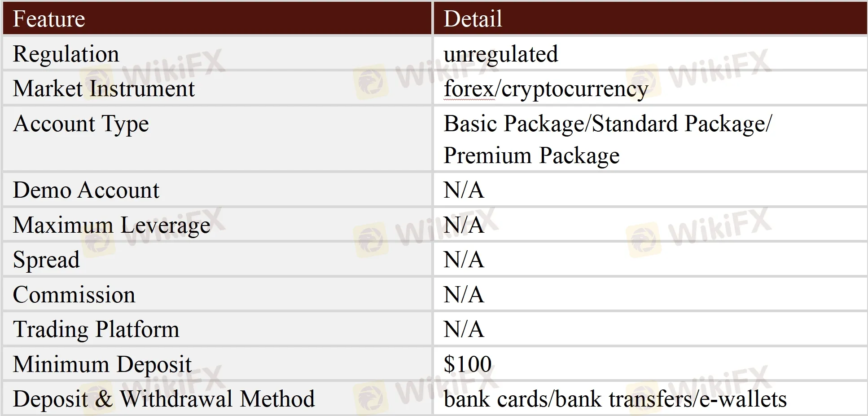Viewport: 868px width, 416px height.
Task: Select the Minimum Deposit label
Action: point(102,364)
